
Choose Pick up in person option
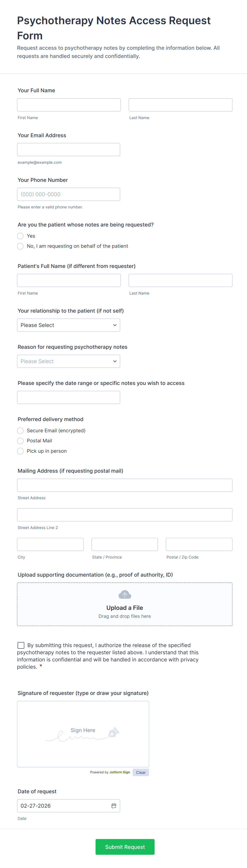tap(20, 451)
